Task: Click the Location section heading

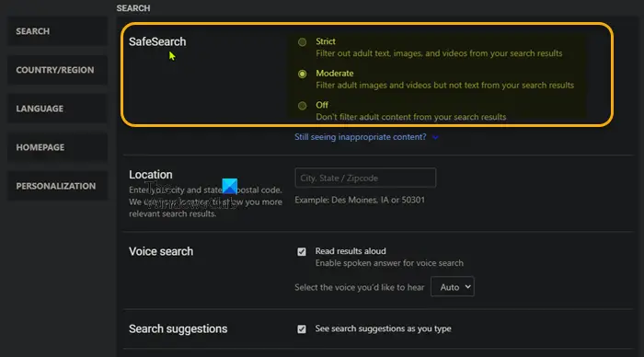Action: (x=151, y=175)
